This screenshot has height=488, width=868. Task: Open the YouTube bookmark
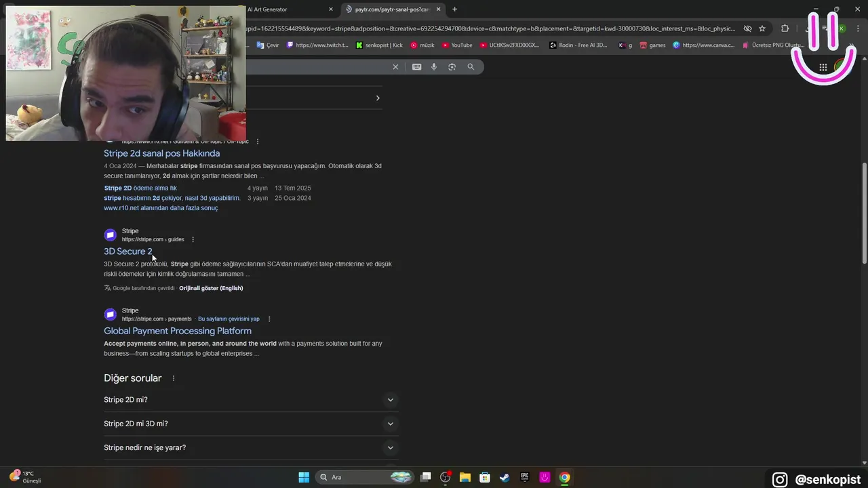tap(457, 45)
